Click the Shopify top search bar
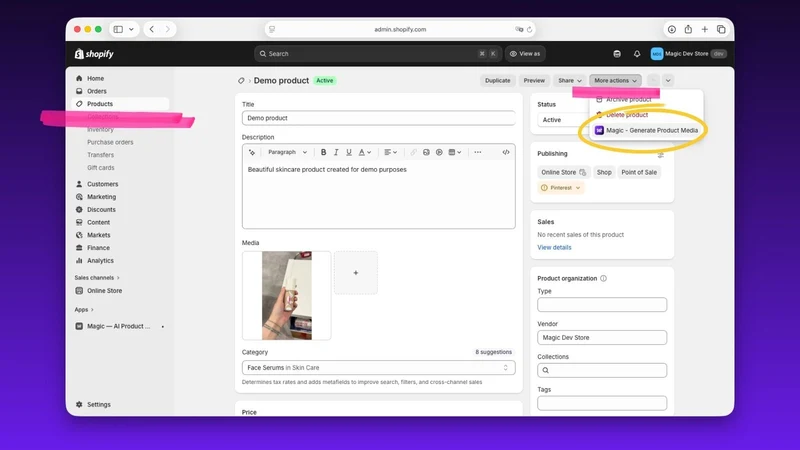800x450 pixels. click(378, 54)
